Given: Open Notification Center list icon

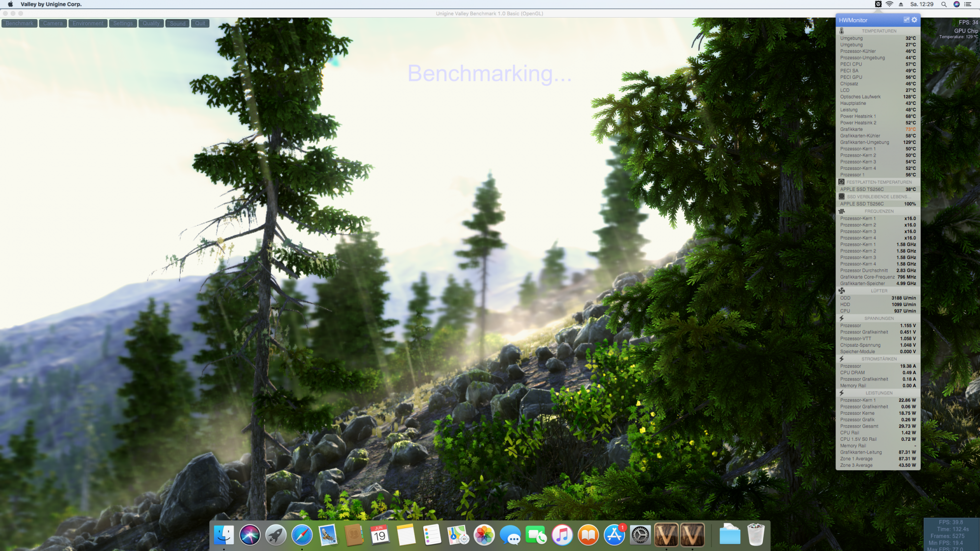Looking at the screenshot, I should (968, 4).
